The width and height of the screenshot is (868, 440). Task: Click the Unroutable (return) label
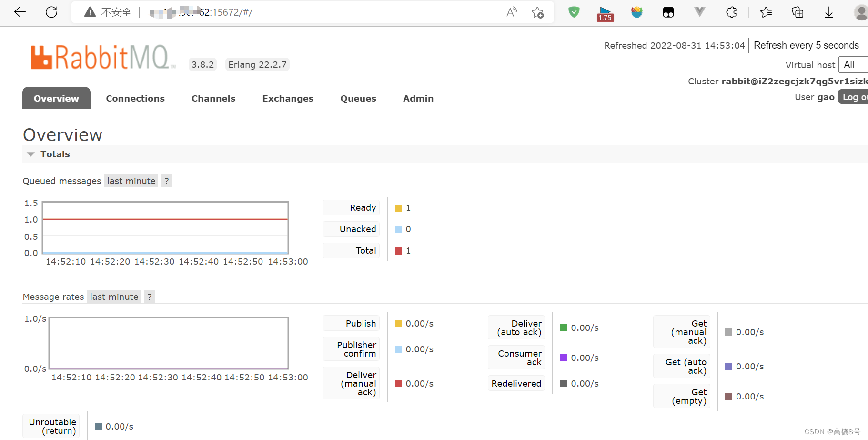pyautogui.click(x=51, y=426)
